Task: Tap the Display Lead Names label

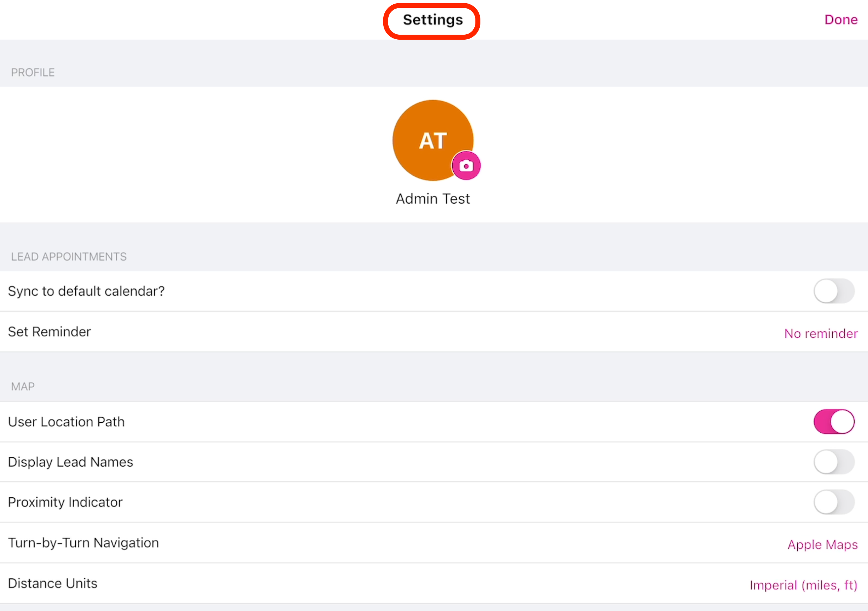Action: [70, 462]
